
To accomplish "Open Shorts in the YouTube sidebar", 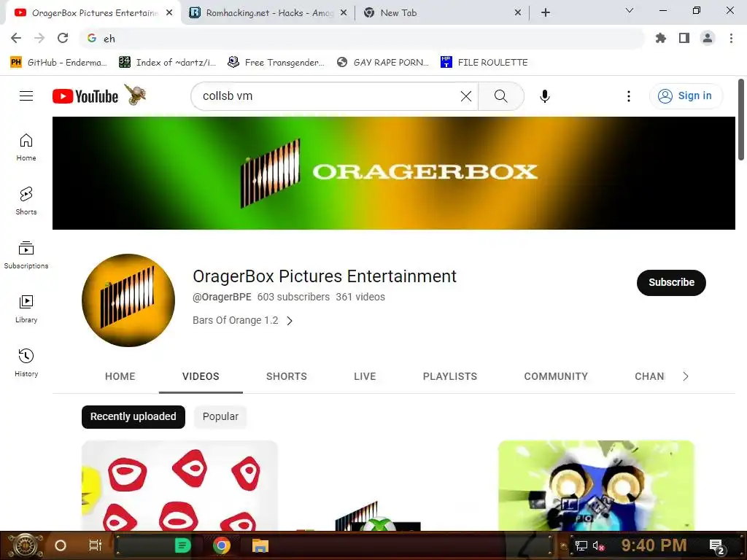I will [x=26, y=201].
